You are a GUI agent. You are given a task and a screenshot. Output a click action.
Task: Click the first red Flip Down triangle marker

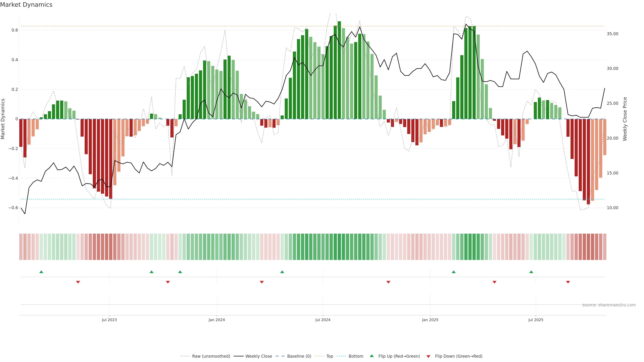coord(78,282)
